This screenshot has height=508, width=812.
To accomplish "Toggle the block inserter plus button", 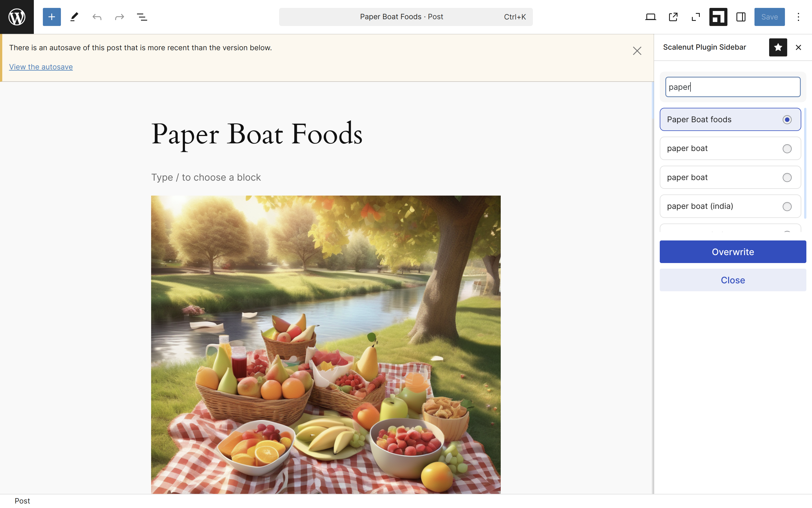I will click(x=52, y=17).
